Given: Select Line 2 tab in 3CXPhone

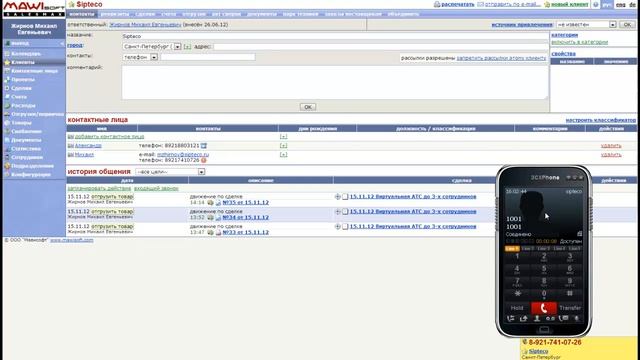Looking at the screenshot, I should pyautogui.click(x=528, y=248).
